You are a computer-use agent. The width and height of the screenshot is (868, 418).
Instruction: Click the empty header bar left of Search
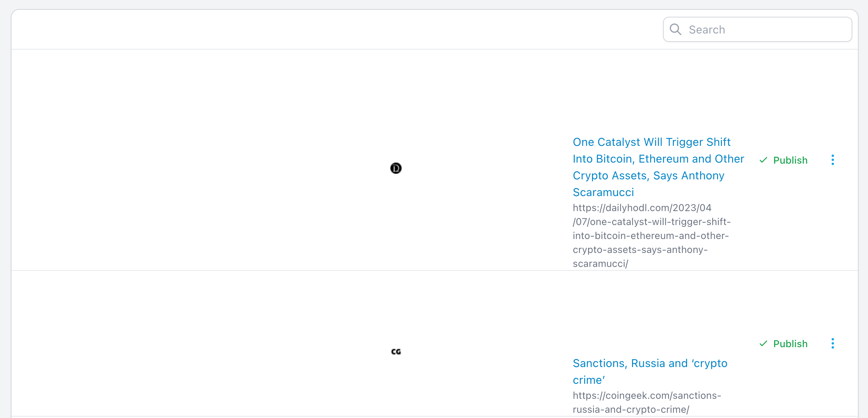[x=314, y=30]
